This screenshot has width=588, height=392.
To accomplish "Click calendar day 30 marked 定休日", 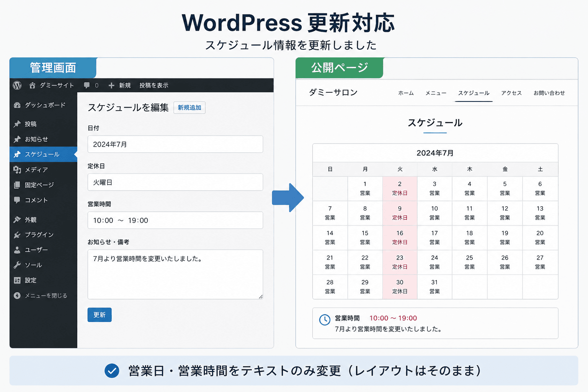I will click(400, 287).
